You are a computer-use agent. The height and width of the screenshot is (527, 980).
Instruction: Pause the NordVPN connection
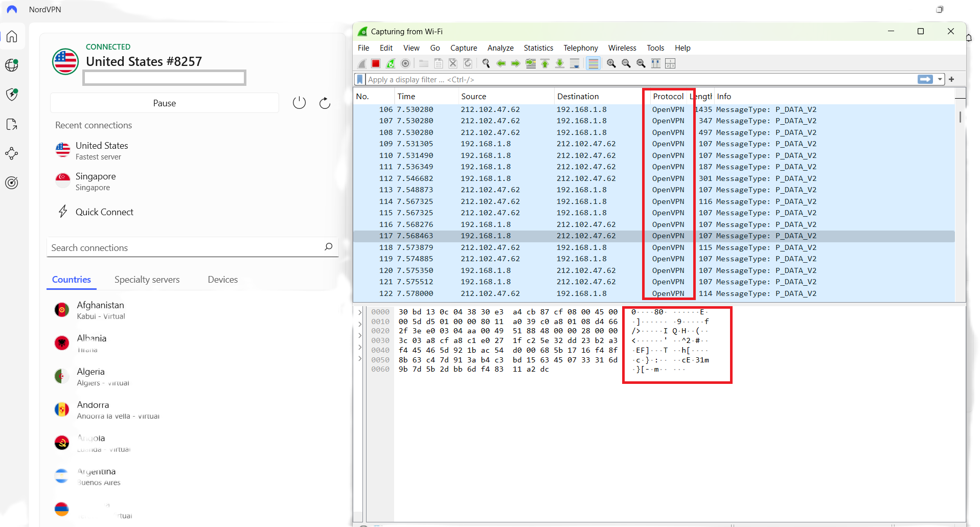pyautogui.click(x=165, y=103)
